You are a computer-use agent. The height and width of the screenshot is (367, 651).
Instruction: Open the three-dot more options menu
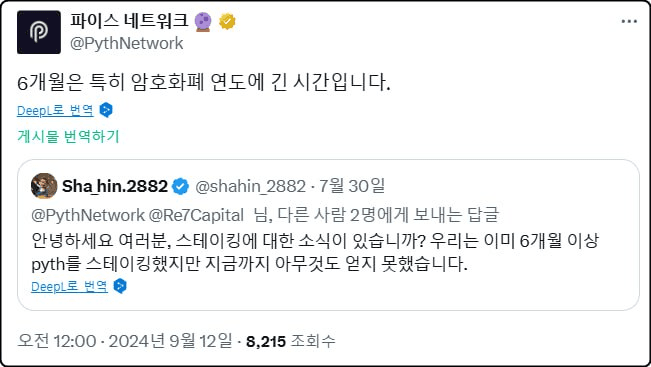click(629, 21)
